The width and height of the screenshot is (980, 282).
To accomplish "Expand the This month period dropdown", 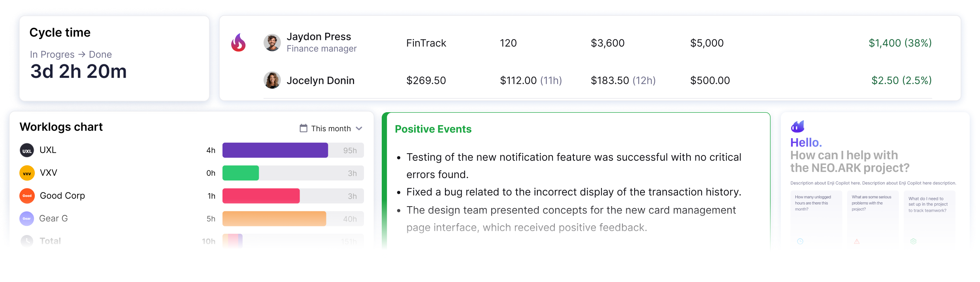I will point(331,128).
